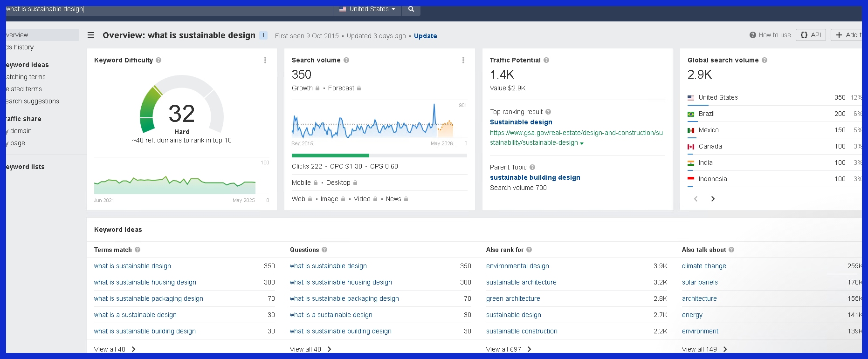Viewport: 868px width, 359px height.
Task: Select Overview in the sidebar
Action: pos(42,35)
